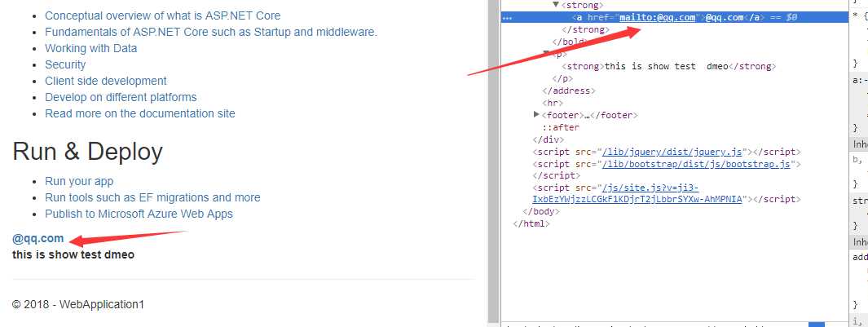Open the Working with Data link
This screenshot has width=868, height=327.
pyautogui.click(x=90, y=48)
